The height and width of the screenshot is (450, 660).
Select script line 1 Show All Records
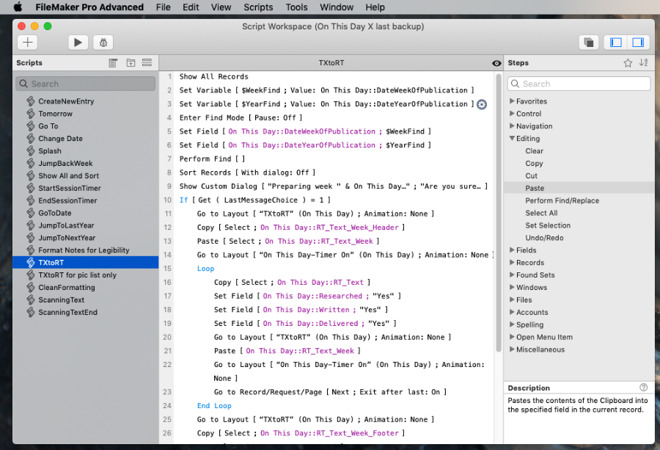(x=214, y=77)
